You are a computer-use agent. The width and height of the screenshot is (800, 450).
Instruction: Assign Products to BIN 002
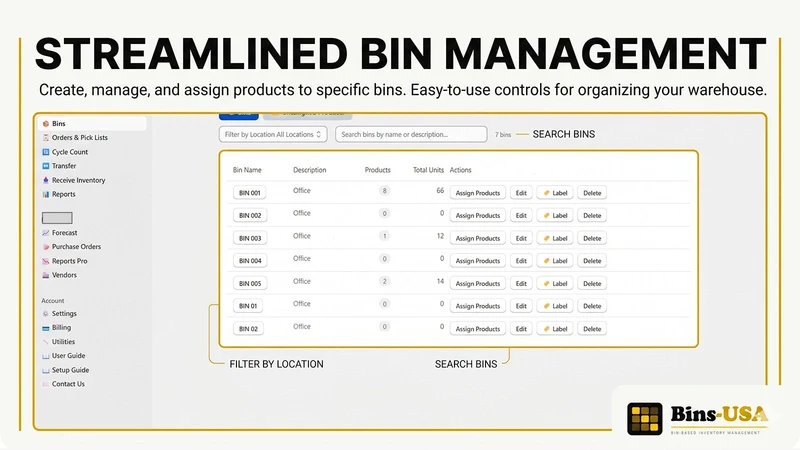point(478,215)
